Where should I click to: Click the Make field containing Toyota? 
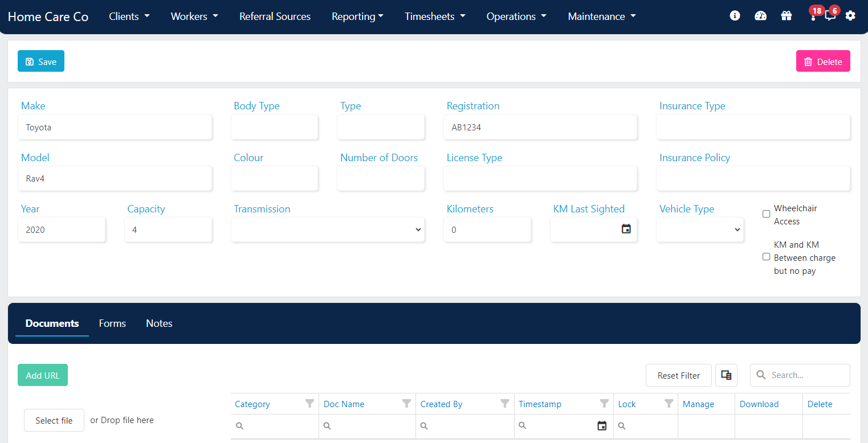115,127
